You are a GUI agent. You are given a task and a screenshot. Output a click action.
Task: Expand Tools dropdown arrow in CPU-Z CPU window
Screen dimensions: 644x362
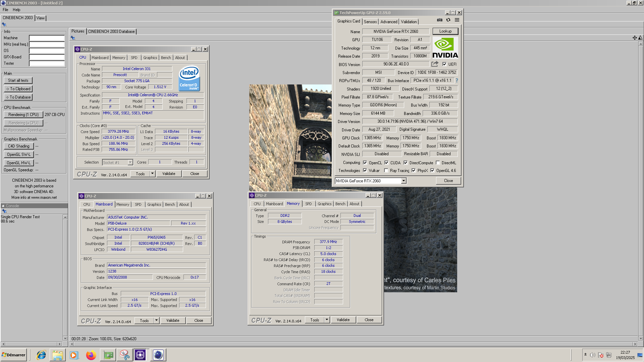pyautogui.click(x=152, y=174)
